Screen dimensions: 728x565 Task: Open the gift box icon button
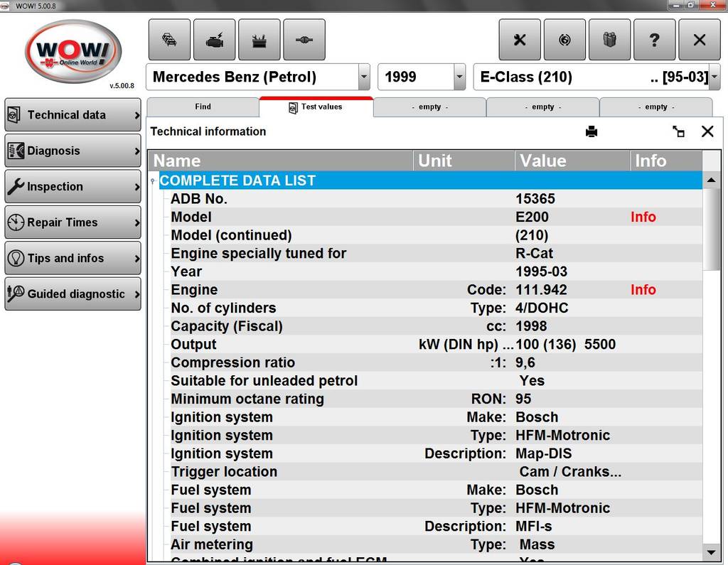pyautogui.click(x=609, y=40)
